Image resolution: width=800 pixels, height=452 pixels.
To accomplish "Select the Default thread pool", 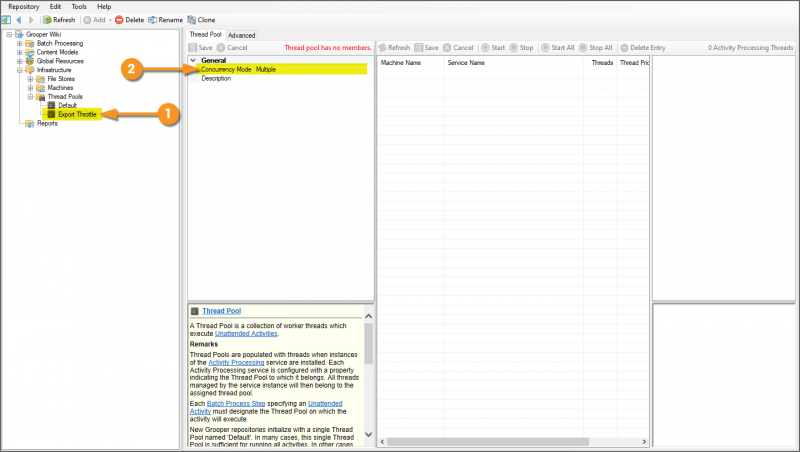I will 67,105.
